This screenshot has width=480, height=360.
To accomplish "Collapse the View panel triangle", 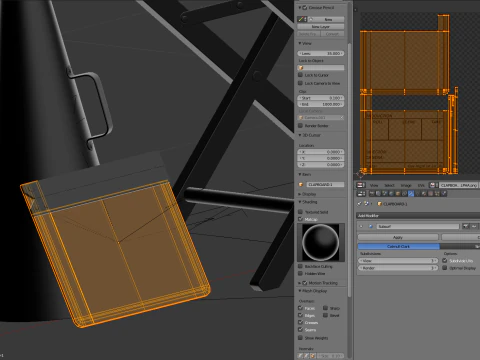I will coord(299,43).
